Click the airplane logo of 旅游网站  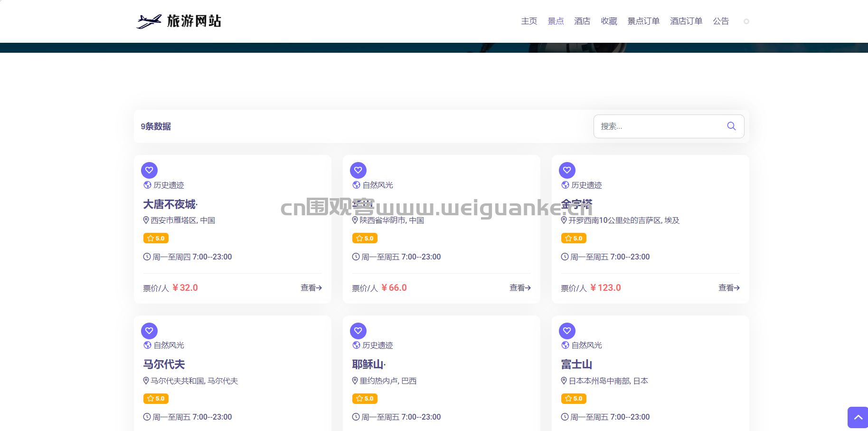[149, 21]
